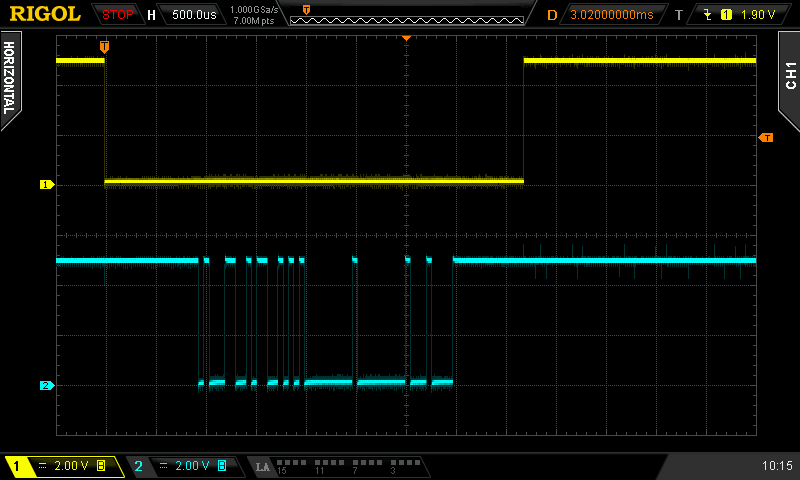Click logic analyzer channel group 15

[292, 466]
